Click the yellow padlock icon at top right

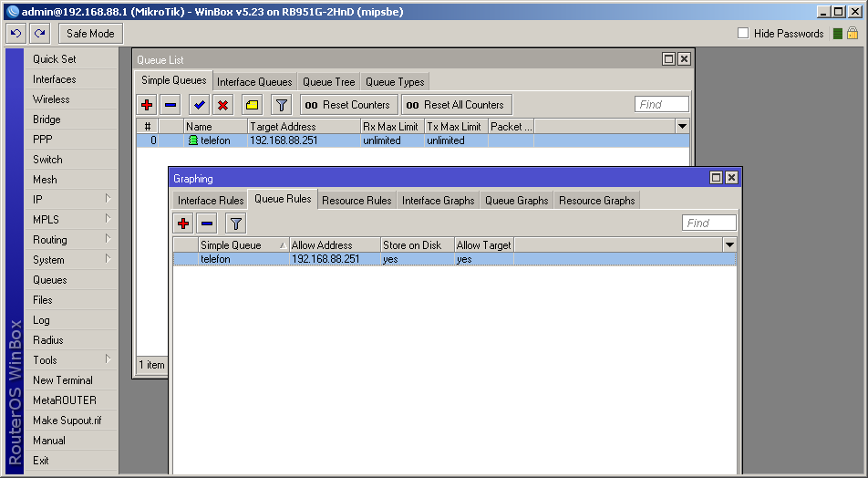852,33
